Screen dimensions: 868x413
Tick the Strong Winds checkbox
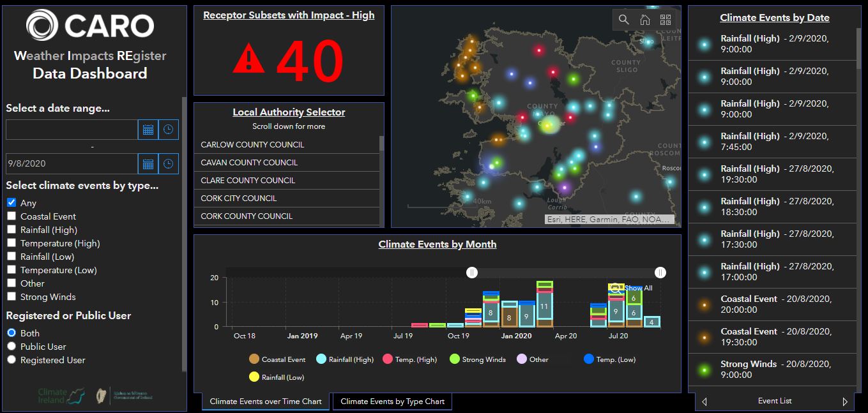pyautogui.click(x=11, y=297)
